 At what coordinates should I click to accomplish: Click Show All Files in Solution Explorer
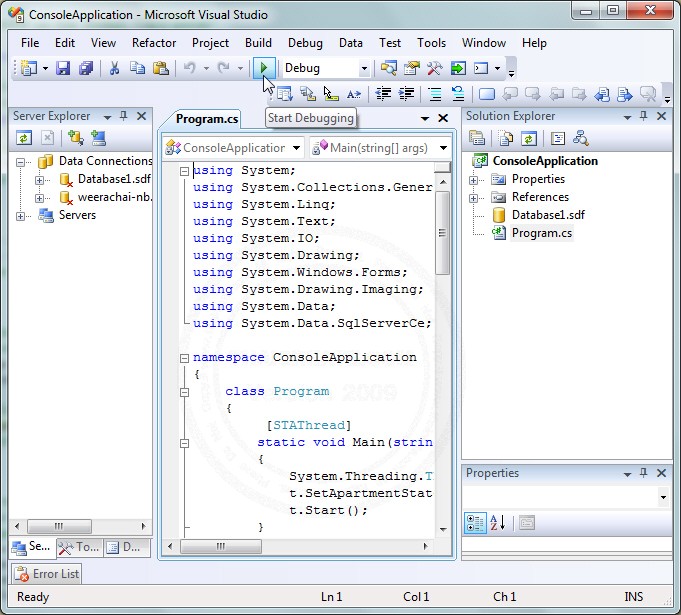tap(506, 139)
